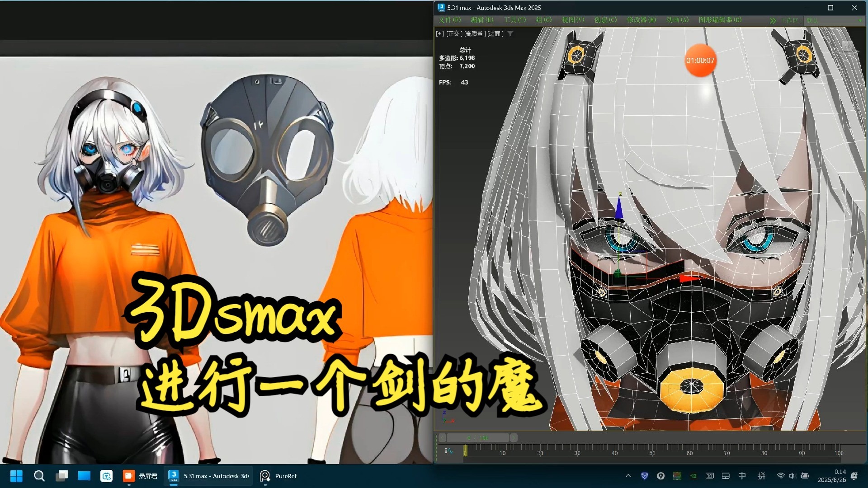Click the gas mask reference image in PureRef

pyautogui.click(x=268, y=160)
